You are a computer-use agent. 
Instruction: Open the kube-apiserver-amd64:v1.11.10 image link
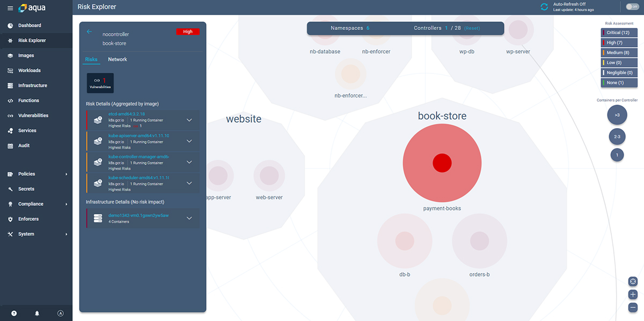click(x=138, y=136)
